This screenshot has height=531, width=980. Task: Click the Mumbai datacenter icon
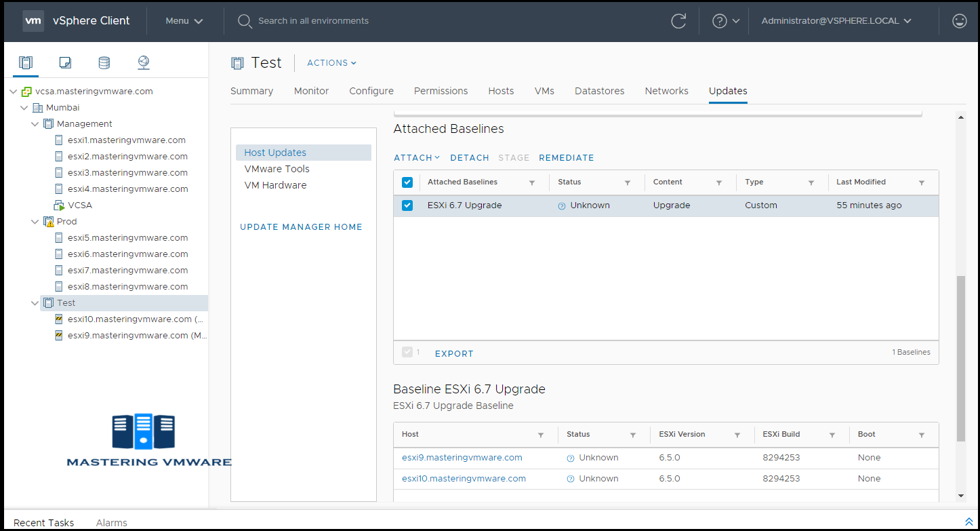[x=37, y=108]
